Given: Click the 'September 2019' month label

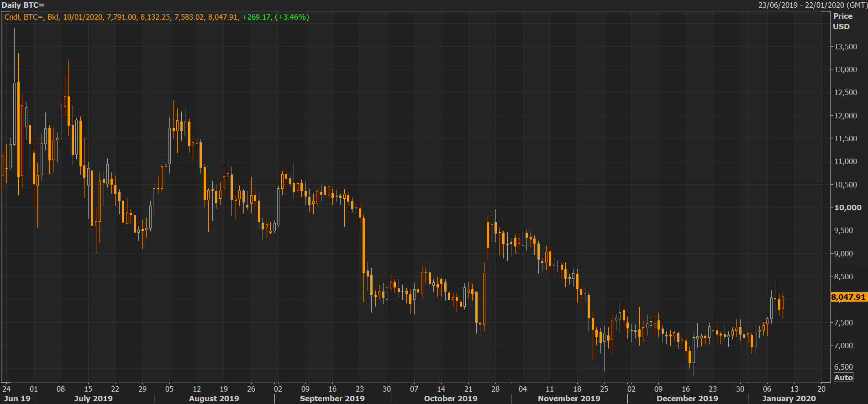Looking at the screenshot, I should pos(332,399).
